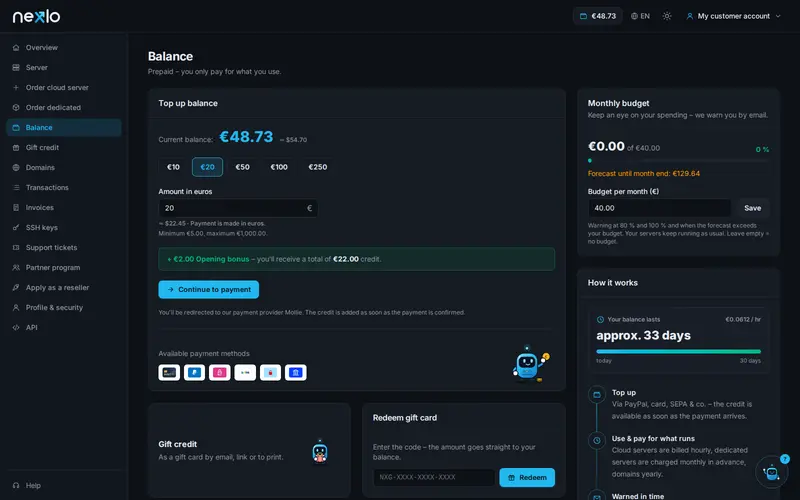Image resolution: width=800 pixels, height=500 pixels.
Task: Click the Apply as a reseller rocket icon
Action: [16, 287]
